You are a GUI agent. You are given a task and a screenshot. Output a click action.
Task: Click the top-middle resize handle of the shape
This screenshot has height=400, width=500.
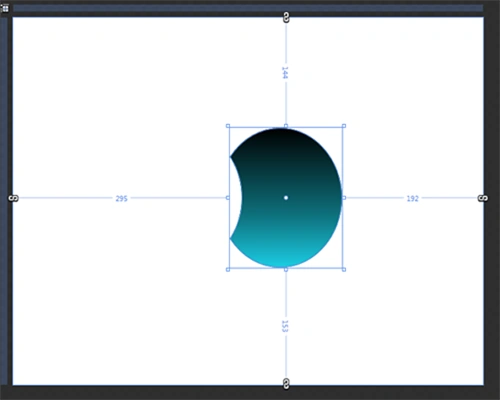[286, 126]
